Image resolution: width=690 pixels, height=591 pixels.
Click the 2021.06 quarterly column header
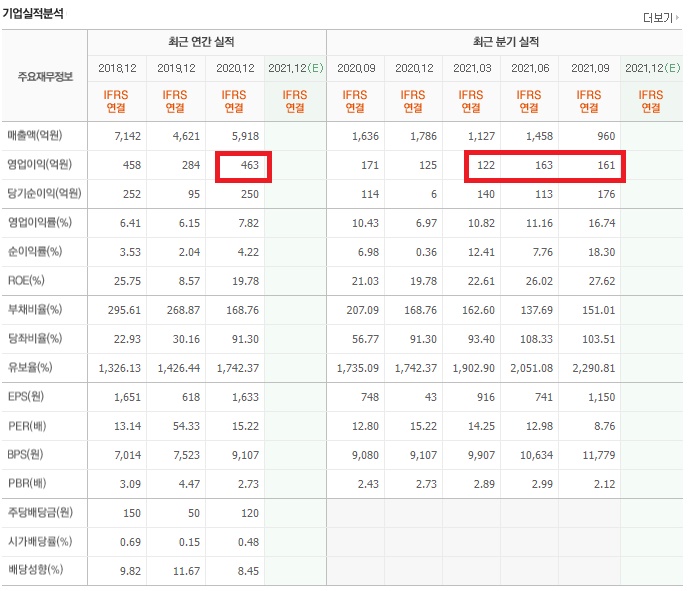point(530,68)
